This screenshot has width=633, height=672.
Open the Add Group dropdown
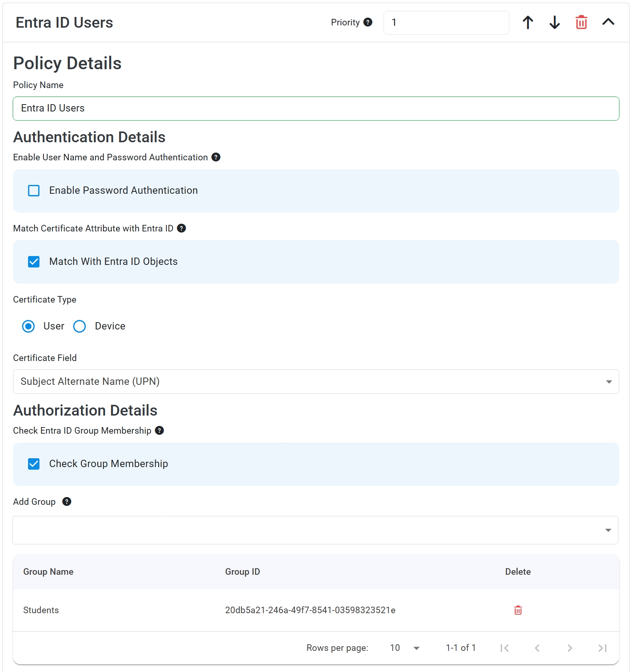tap(315, 530)
